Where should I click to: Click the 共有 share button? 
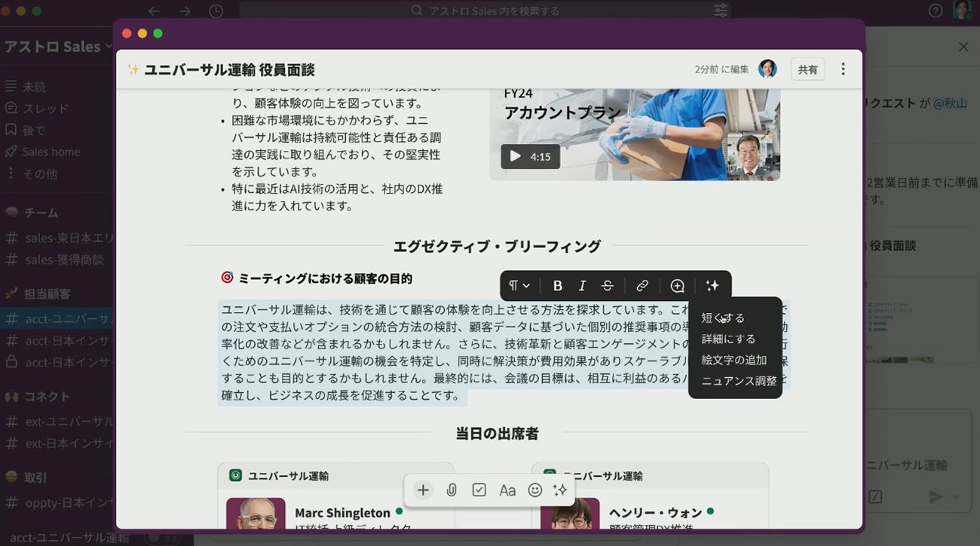tap(807, 69)
